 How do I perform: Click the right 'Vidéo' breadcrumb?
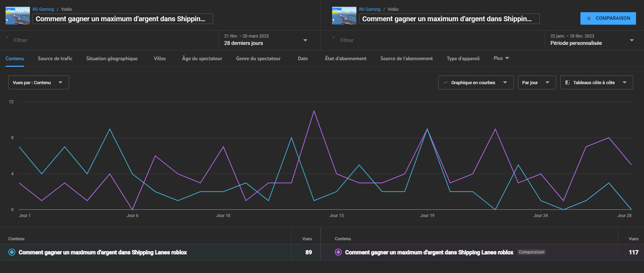click(393, 9)
